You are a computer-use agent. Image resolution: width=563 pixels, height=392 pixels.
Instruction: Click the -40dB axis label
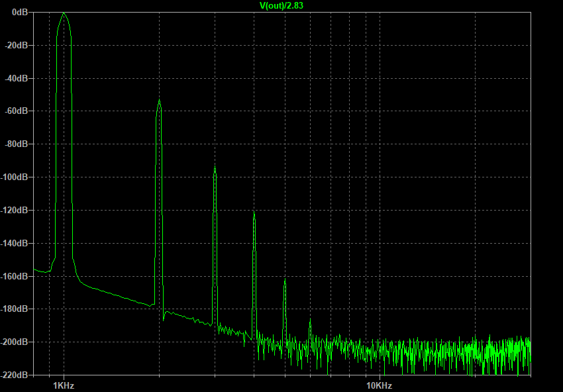17,78
